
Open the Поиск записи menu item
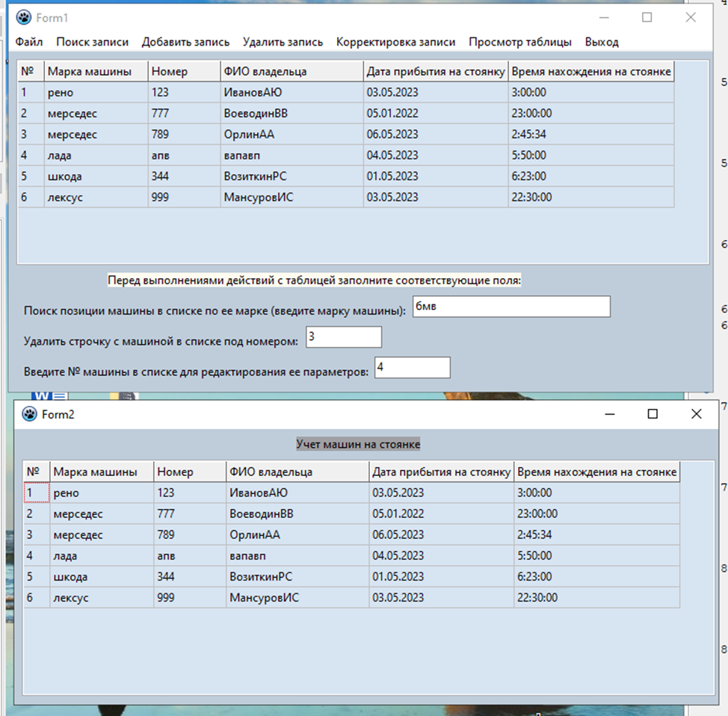pos(92,42)
